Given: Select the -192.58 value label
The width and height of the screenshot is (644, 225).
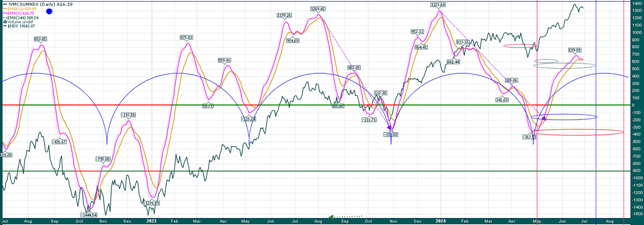Looking at the screenshot, I should (x=128, y=115).
